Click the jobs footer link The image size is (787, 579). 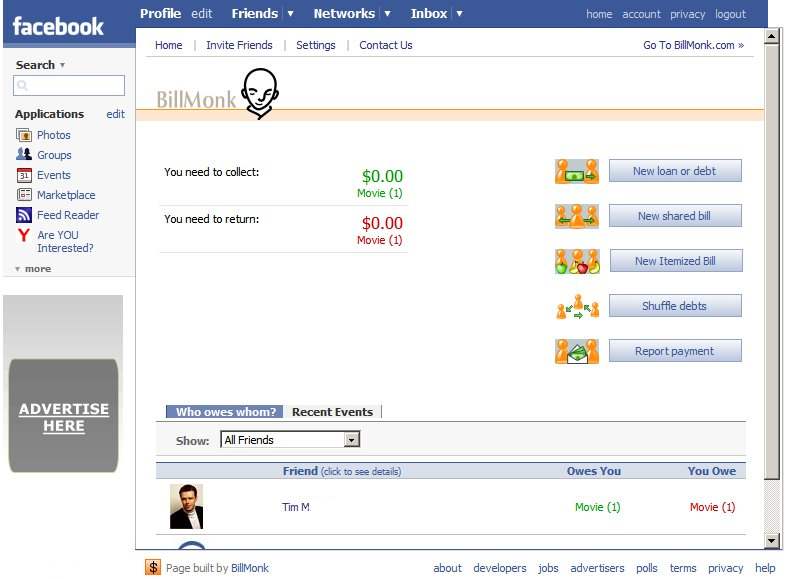tap(548, 568)
